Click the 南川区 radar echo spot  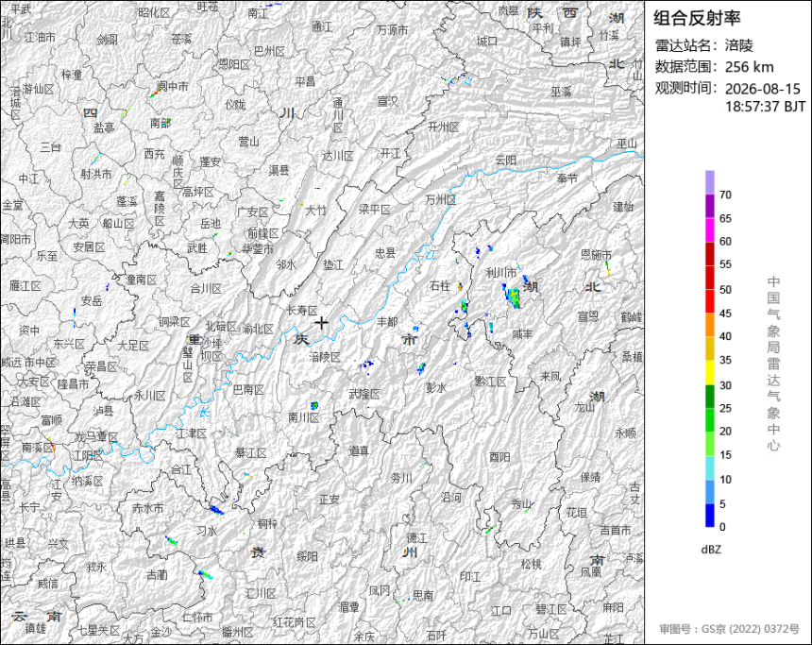314,404
